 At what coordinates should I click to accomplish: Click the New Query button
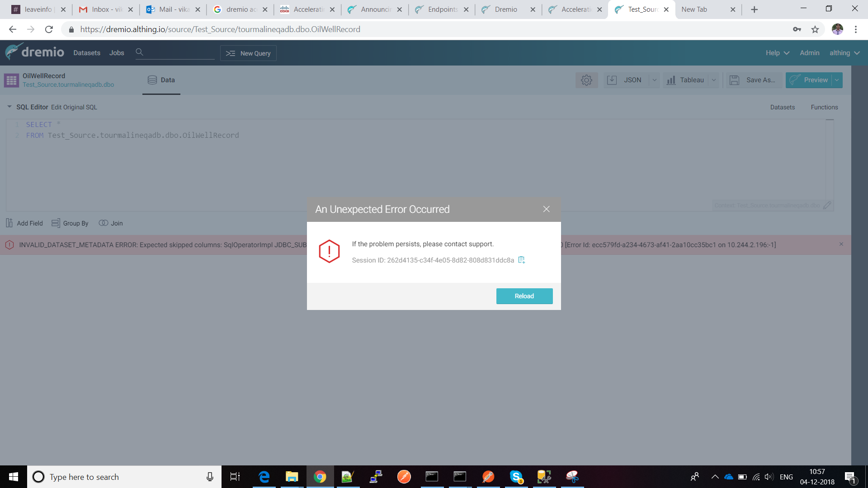[x=248, y=53]
